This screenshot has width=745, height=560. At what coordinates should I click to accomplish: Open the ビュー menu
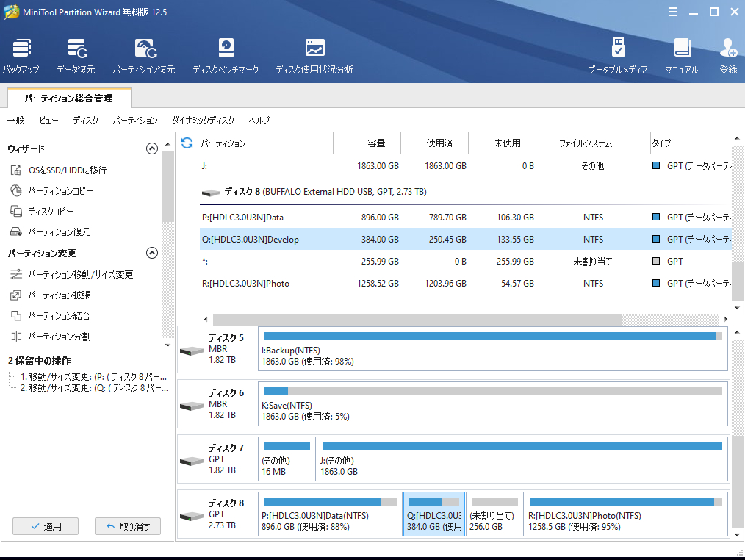click(x=48, y=121)
